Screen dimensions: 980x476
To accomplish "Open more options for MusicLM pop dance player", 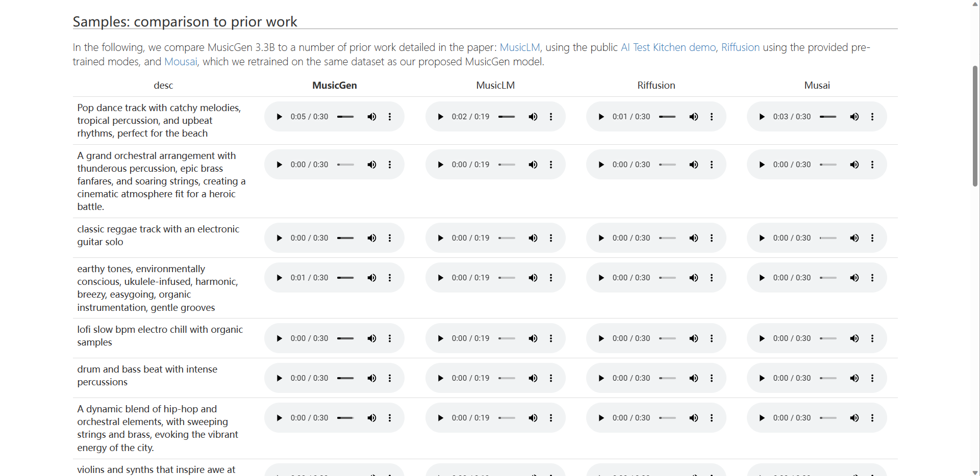I will 551,117.
